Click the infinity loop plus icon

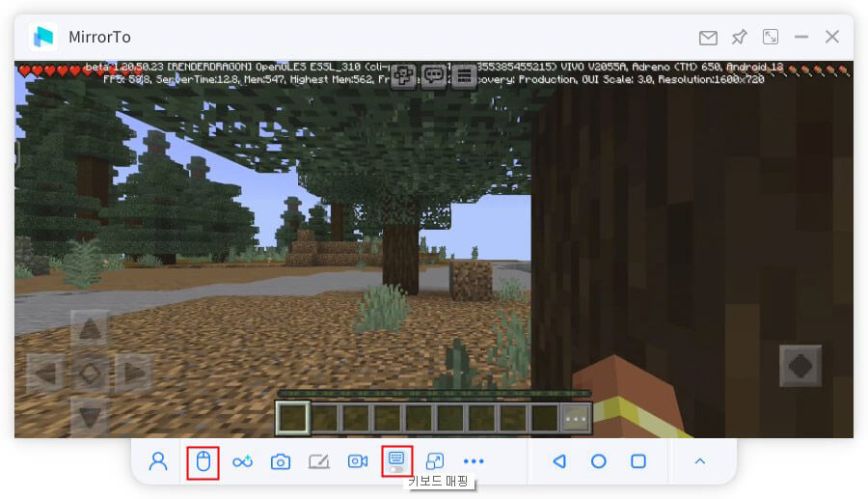(x=242, y=461)
